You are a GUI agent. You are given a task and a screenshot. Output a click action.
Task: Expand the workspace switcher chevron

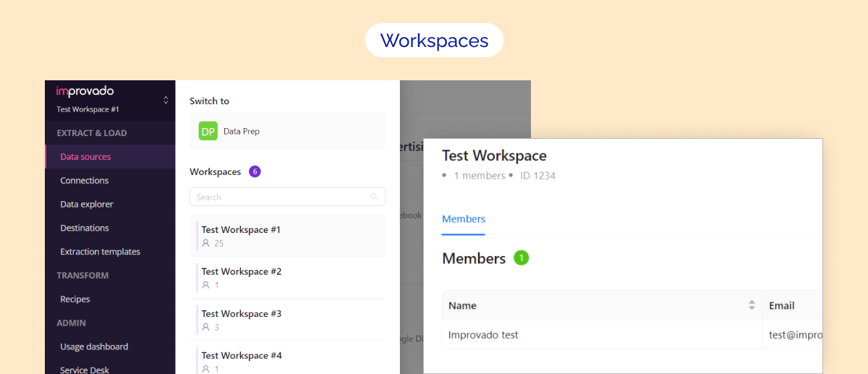tap(166, 100)
